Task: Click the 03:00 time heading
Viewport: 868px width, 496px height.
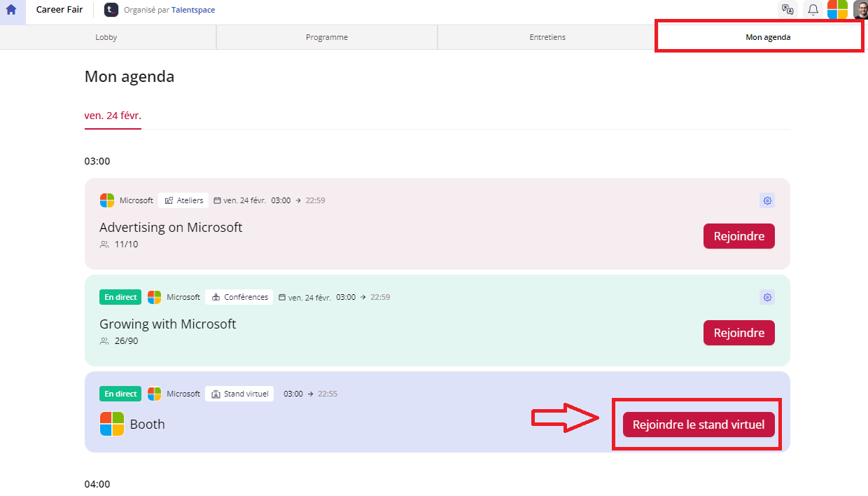Action: coord(97,161)
